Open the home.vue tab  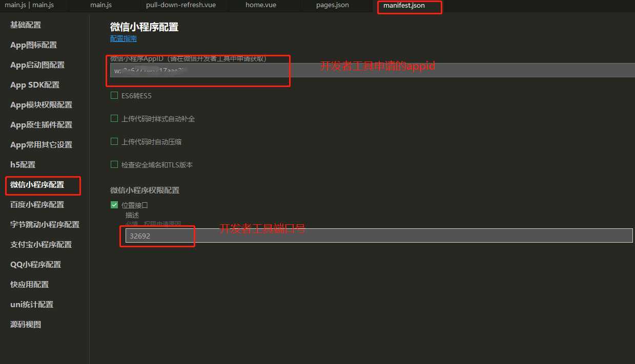tap(261, 5)
